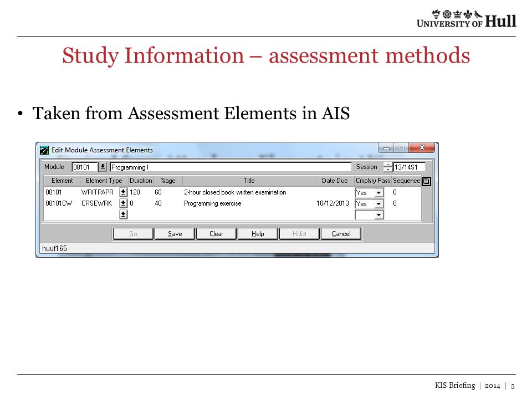The width and height of the screenshot is (532, 399).
Task: Click the grid options icon beside Sequence
Action: [x=426, y=181]
